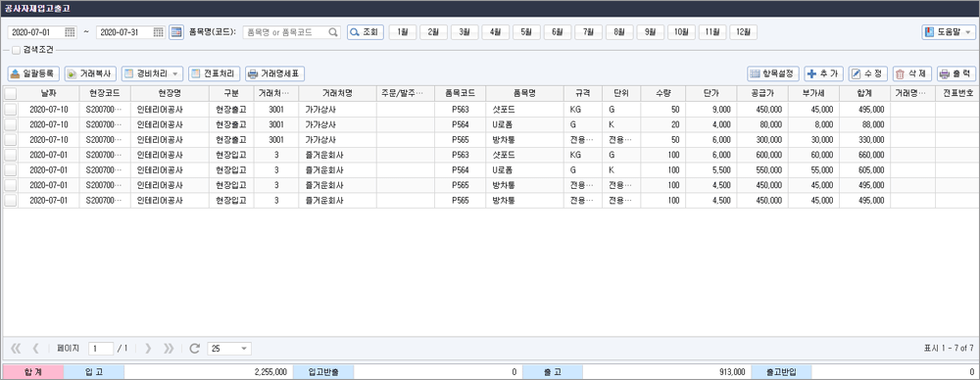The height and width of the screenshot is (380, 980).
Task: Sort by 날짜 column header
Action: pyautogui.click(x=49, y=93)
